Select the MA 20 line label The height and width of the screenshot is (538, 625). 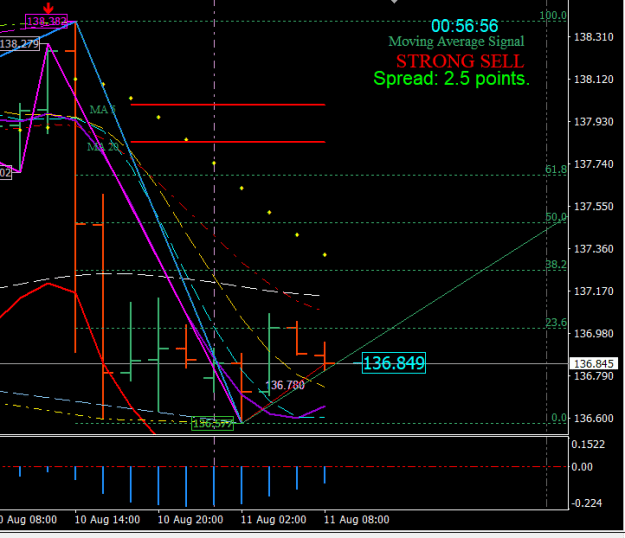point(103,147)
